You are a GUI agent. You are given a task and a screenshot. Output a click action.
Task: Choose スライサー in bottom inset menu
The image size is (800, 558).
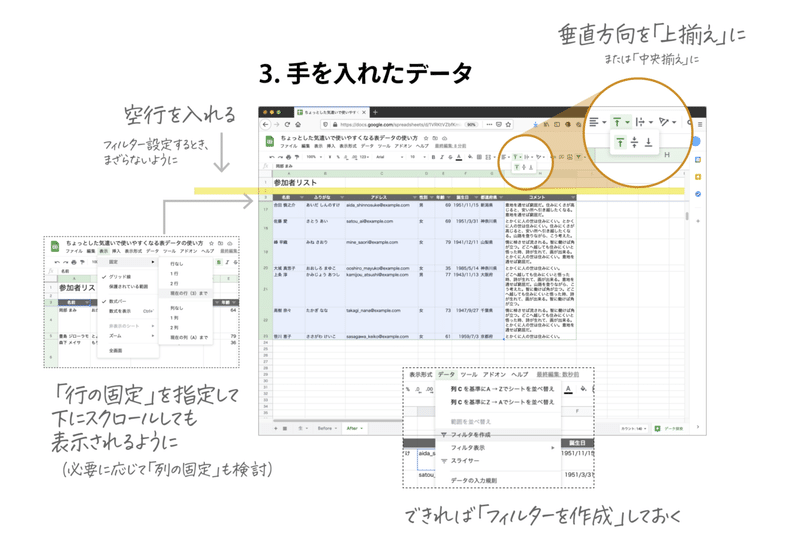click(x=498, y=461)
